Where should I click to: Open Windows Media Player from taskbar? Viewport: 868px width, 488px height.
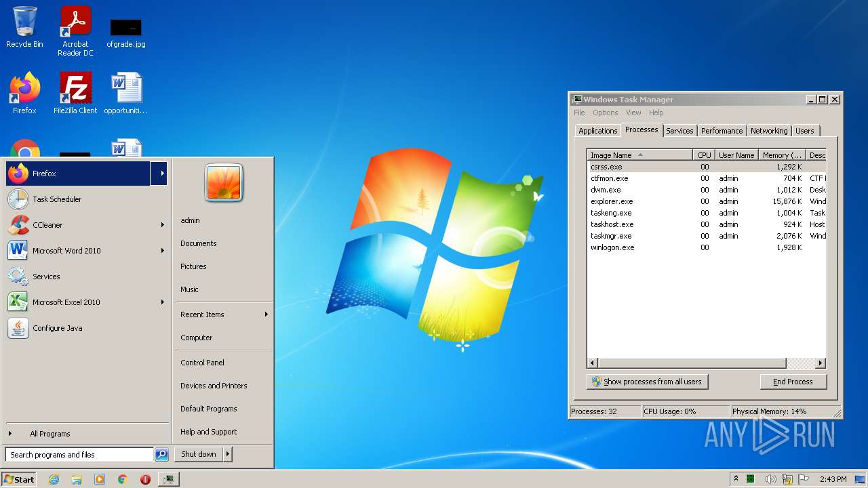100,479
